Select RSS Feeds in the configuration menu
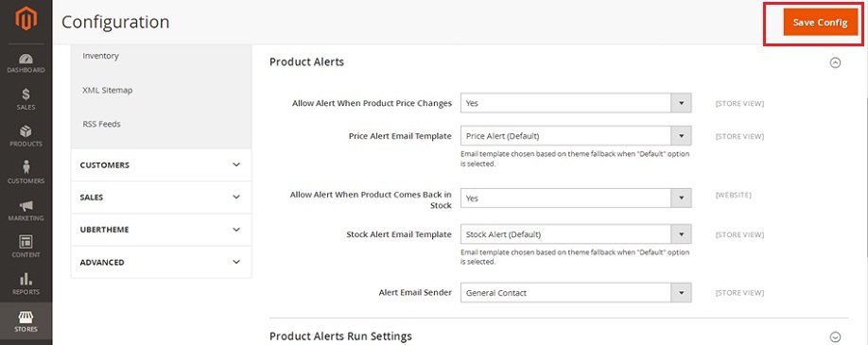This screenshot has width=868, height=345. [101, 124]
